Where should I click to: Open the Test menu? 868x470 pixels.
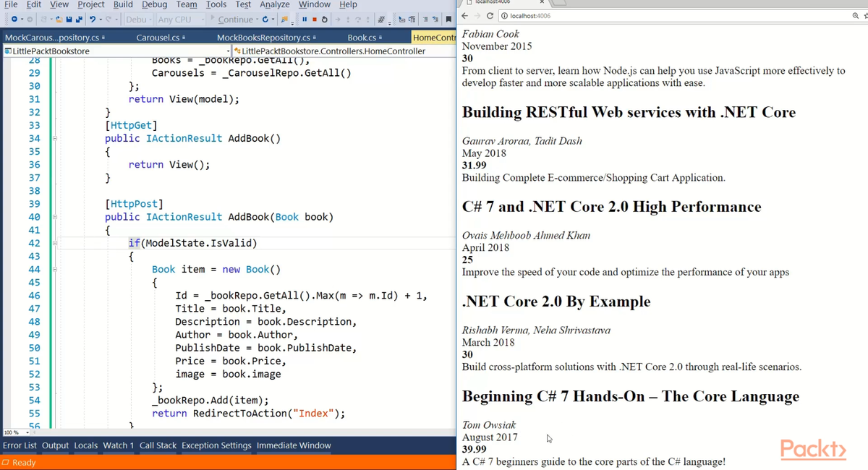(x=243, y=4)
